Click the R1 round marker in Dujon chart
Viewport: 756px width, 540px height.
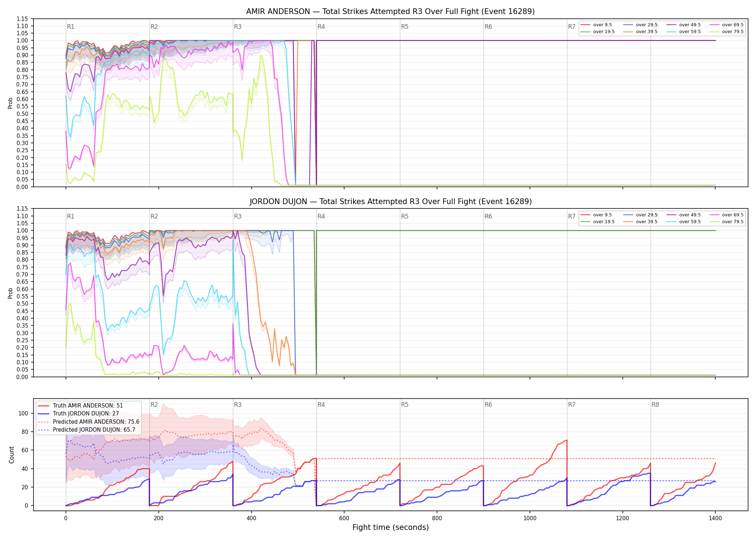pos(71,216)
